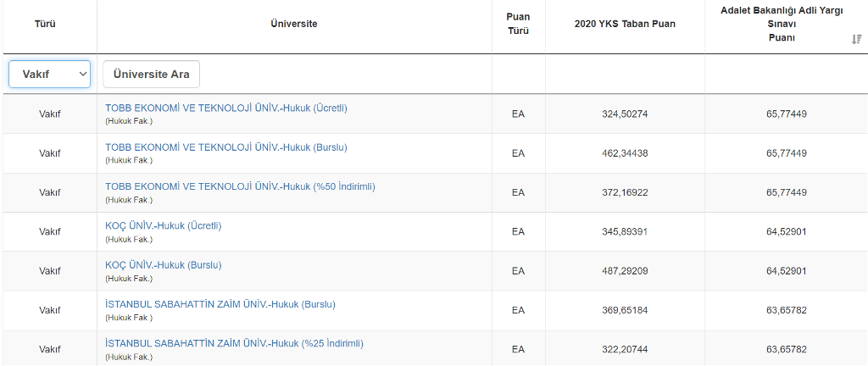This screenshot has width=868, height=366.
Task: Select base score 369,65184
Action: 625,310
